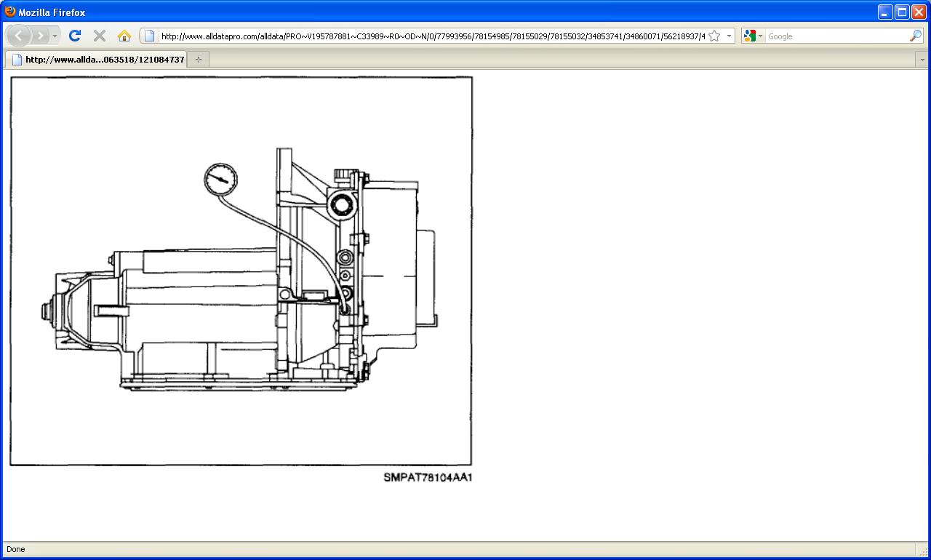Maximize the Firefox window

902,12
